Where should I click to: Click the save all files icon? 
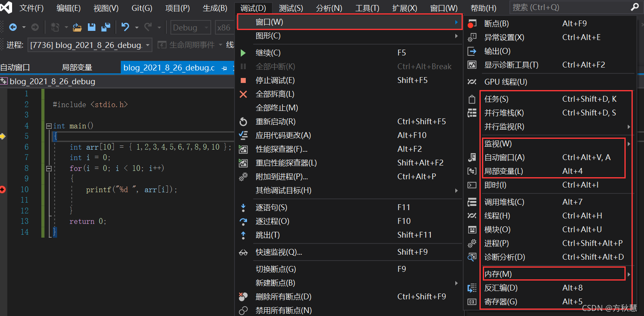(x=106, y=28)
